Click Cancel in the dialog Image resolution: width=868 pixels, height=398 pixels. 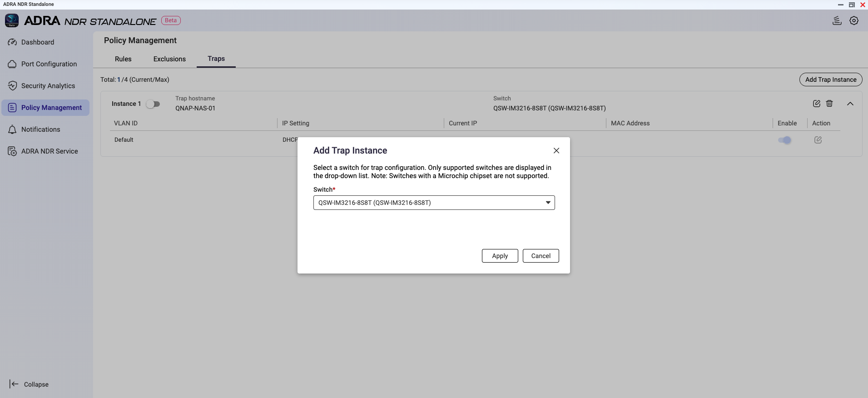541,256
